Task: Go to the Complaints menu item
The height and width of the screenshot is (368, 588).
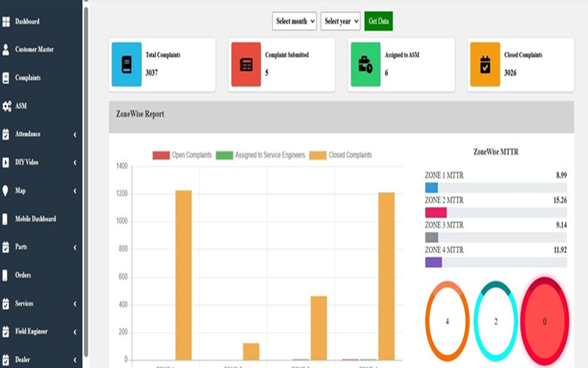Action: [28, 78]
